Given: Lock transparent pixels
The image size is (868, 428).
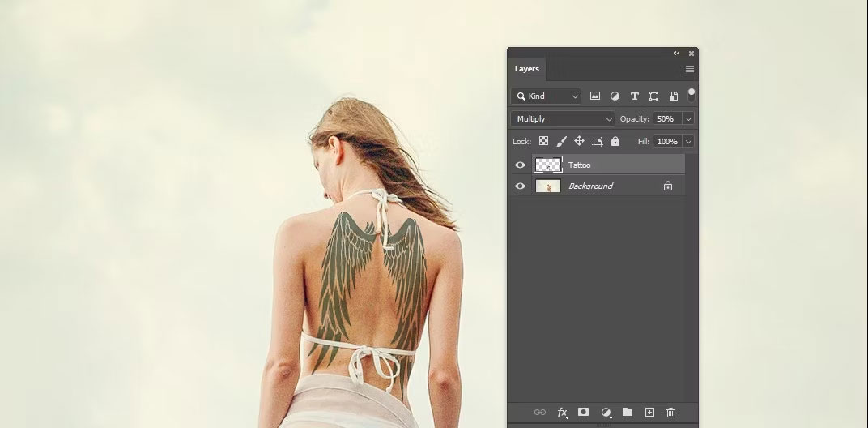Looking at the screenshot, I should pyautogui.click(x=543, y=141).
